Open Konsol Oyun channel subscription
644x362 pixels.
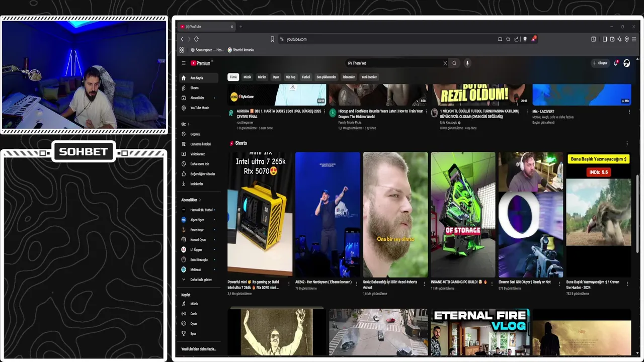(x=198, y=240)
